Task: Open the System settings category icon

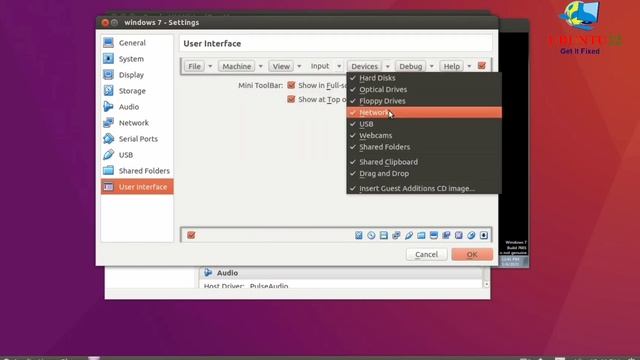Action: coord(108,58)
